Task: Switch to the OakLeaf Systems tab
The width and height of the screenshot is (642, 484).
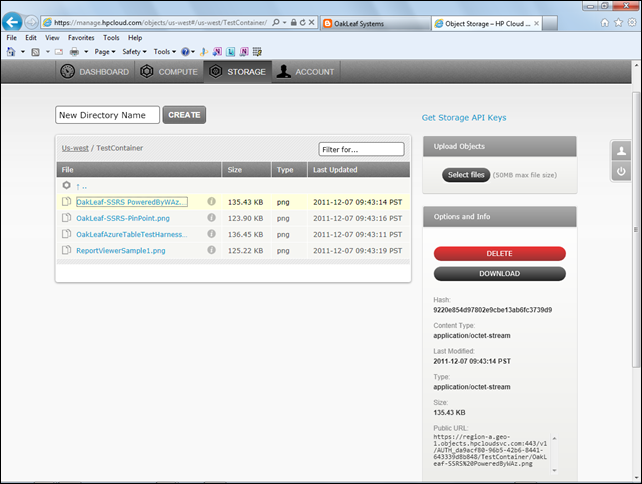Action: tap(375, 23)
